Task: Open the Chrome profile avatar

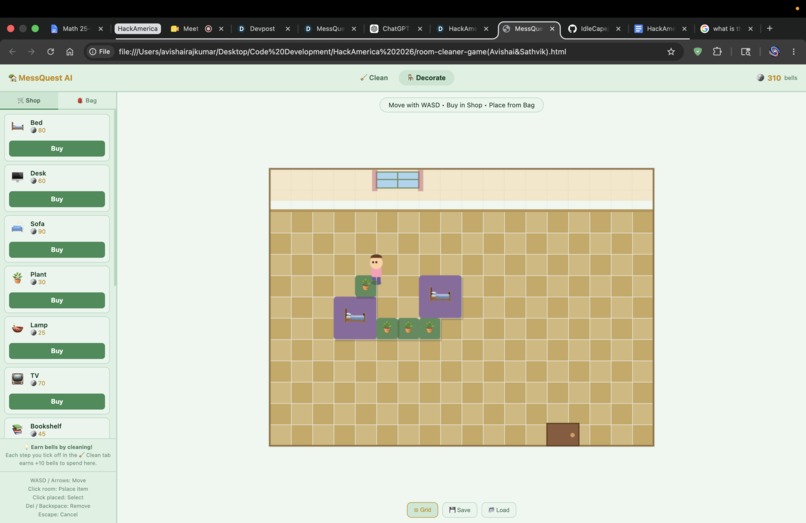Action: pos(774,51)
